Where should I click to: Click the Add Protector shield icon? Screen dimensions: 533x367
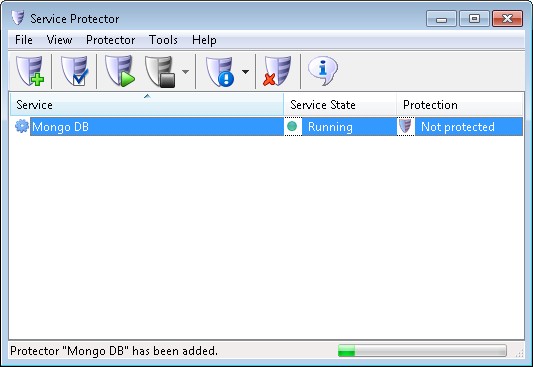point(30,71)
